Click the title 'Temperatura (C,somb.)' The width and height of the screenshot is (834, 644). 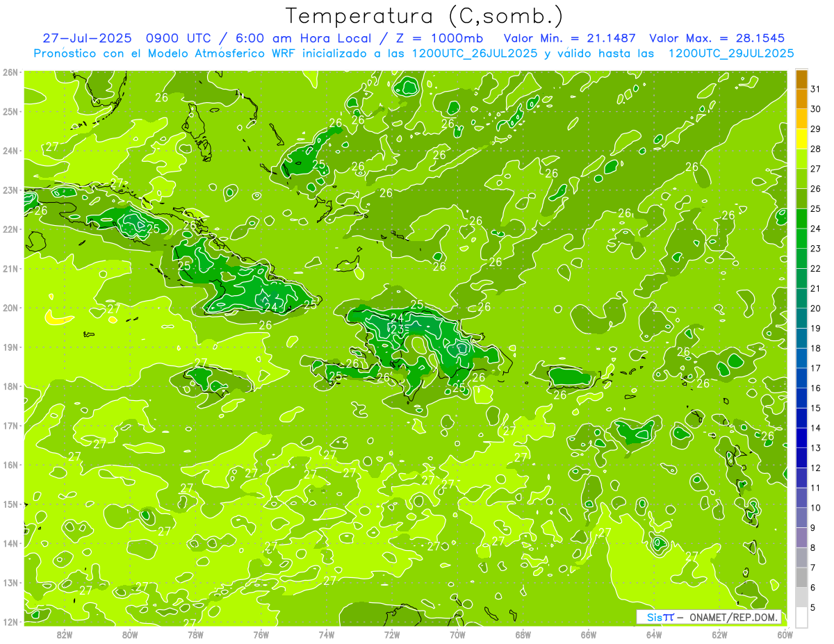click(425, 16)
